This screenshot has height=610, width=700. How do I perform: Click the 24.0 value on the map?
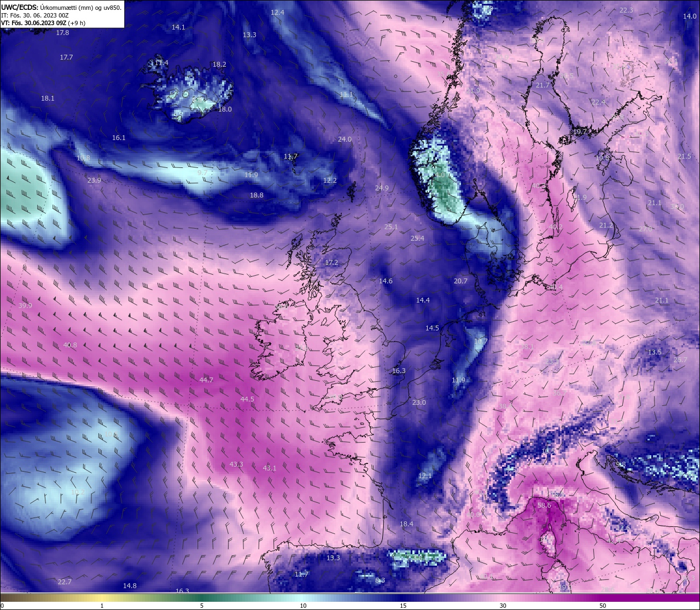345,140
